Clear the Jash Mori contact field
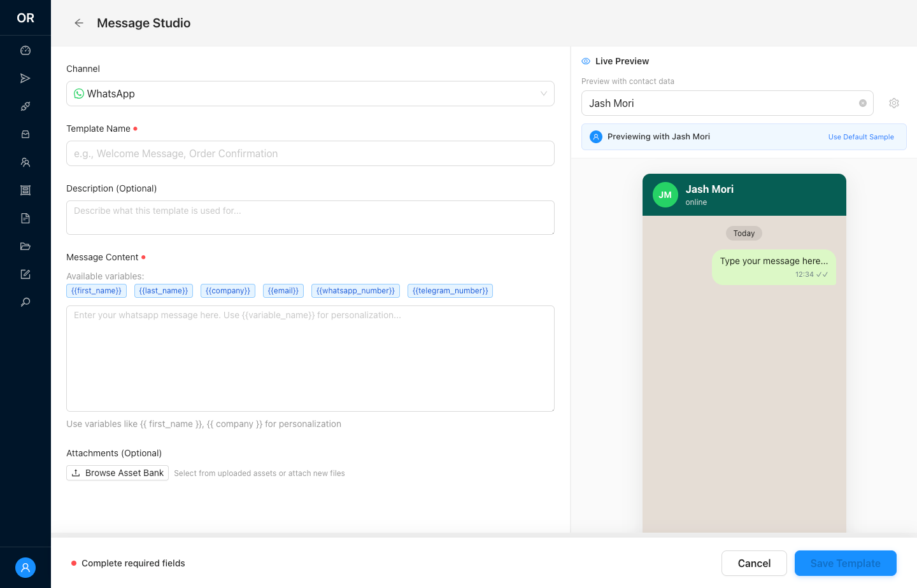 point(863,102)
